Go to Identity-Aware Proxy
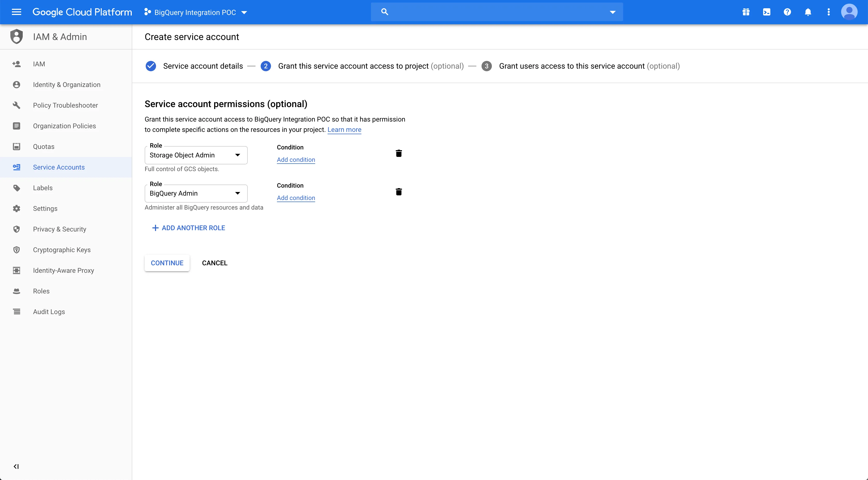Screen dimensions: 868x480 pos(66,270)
